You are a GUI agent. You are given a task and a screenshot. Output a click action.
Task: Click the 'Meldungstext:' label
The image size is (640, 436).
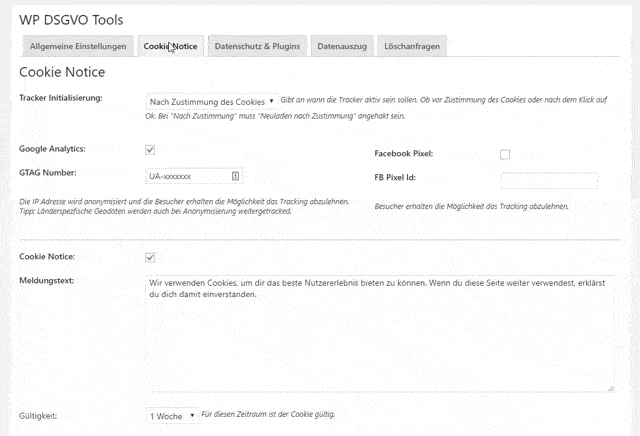[x=47, y=280]
